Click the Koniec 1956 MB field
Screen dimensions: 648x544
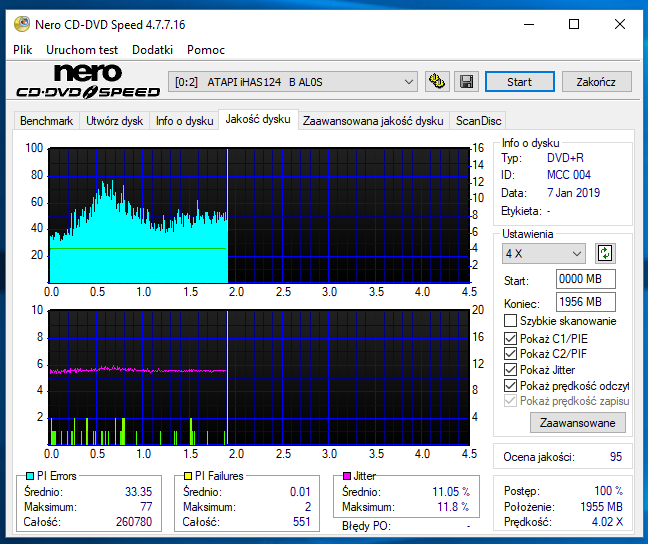(x=586, y=302)
